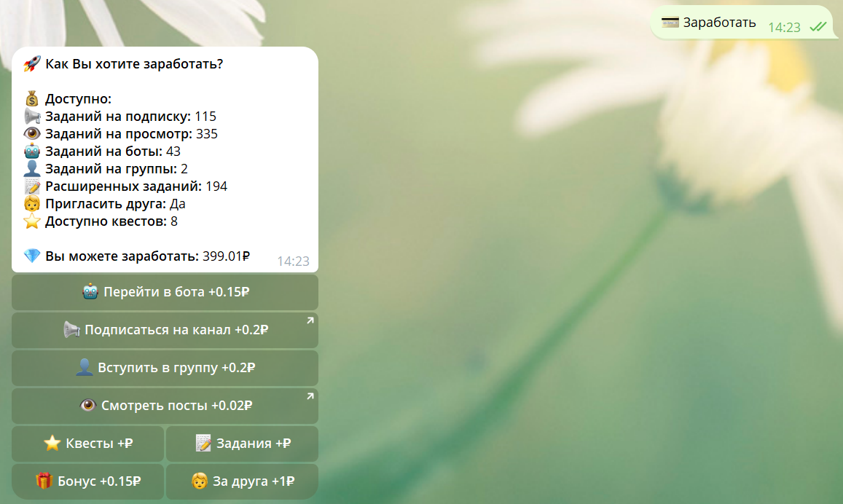Click the memo emoji beside 'Расширенных заданий'
Viewport: 843px width, 504px height.
[x=32, y=186]
